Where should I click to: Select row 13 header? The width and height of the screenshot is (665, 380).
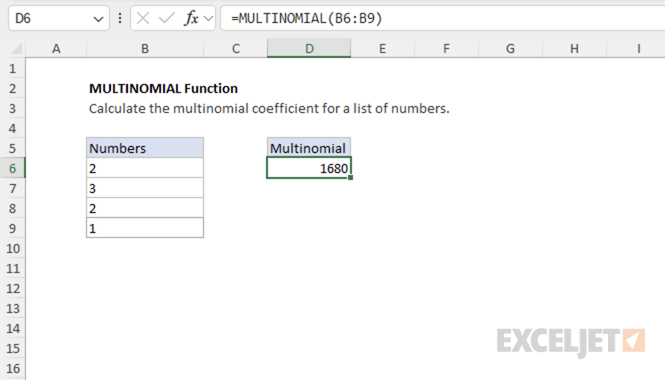(x=13, y=308)
